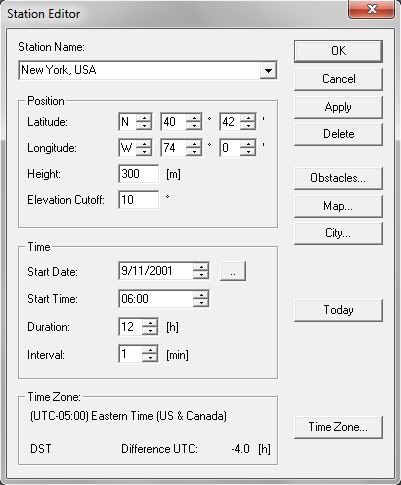Open the Obstacles dialog
401x485 pixels.
point(338,178)
